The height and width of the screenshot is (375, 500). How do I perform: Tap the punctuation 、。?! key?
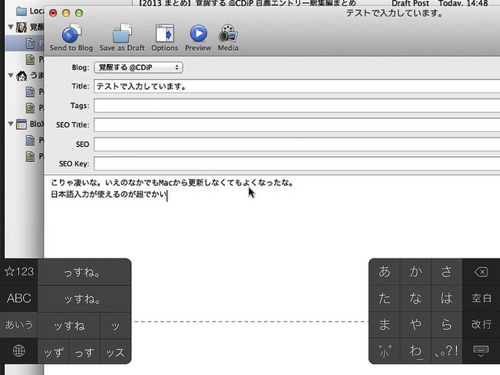pyautogui.click(x=446, y=351)
